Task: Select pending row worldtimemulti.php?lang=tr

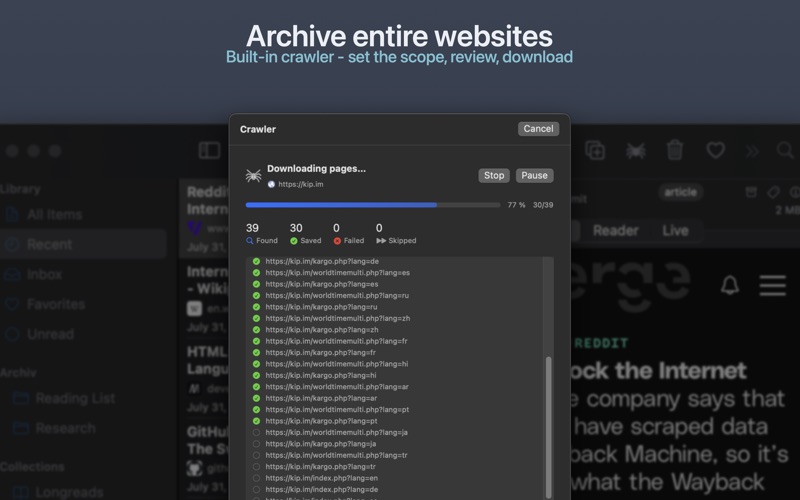Action: pyautogui.click(x=394, y=455)
